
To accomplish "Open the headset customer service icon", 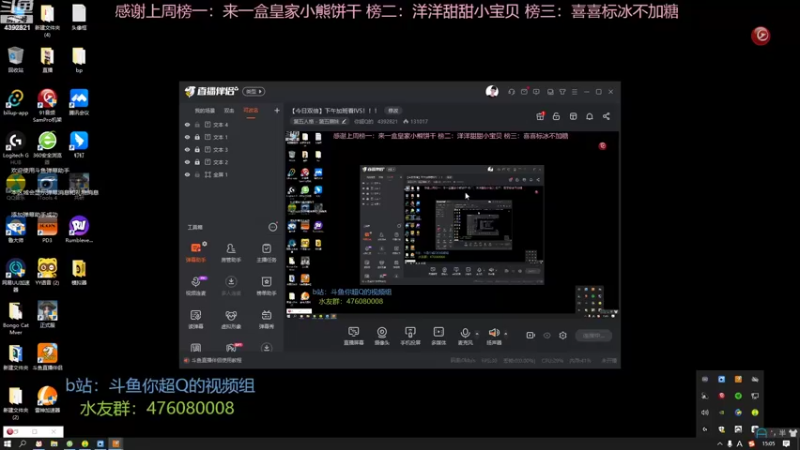I will pyautogui.click(x=511, y=92).
